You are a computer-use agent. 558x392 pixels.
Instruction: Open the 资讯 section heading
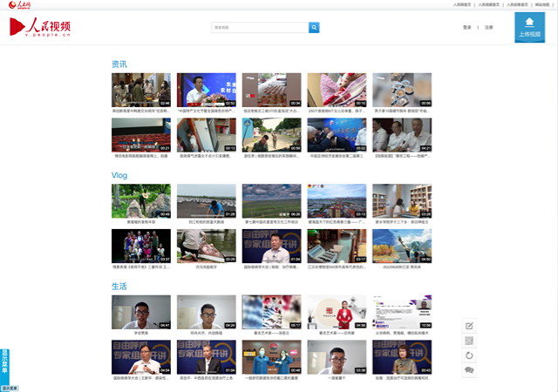[119, 64]
